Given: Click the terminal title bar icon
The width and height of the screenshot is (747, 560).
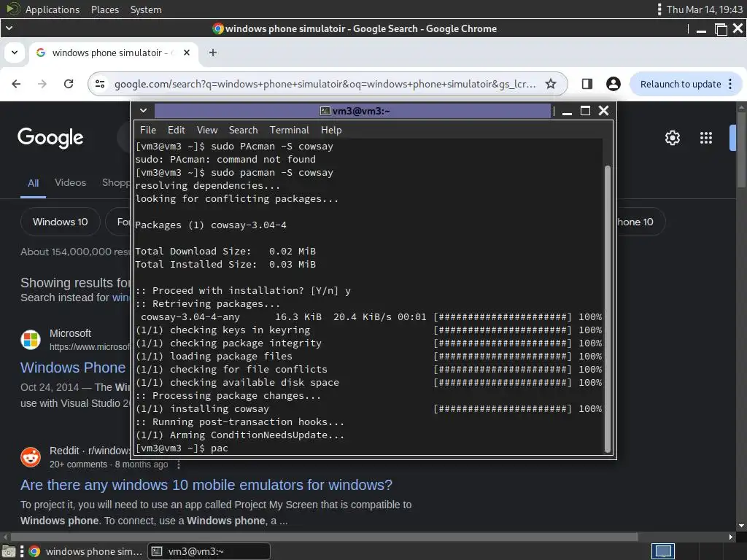Looking at the screenshot, I should (325, 111).
